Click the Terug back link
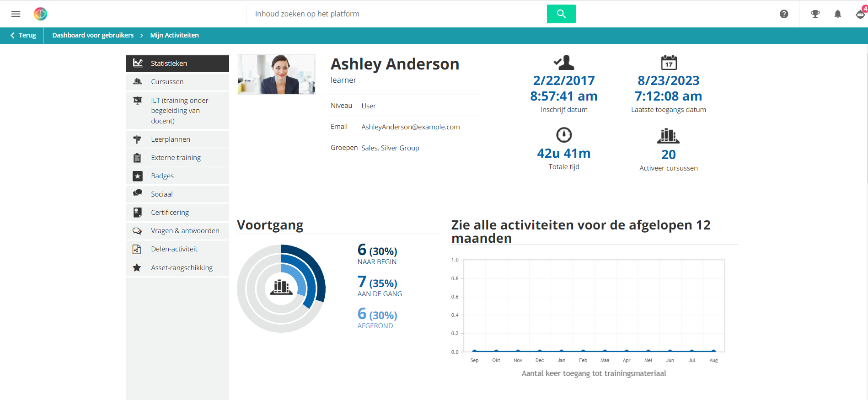 click(x=23, y=35)
